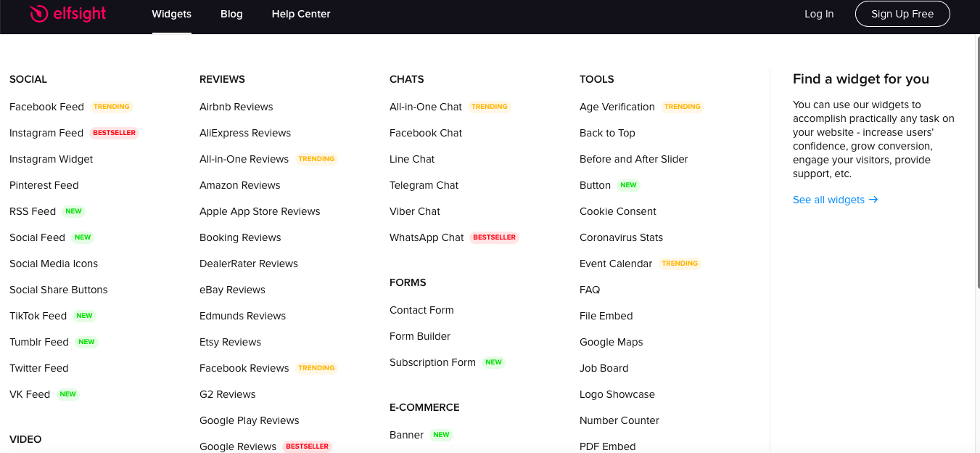The image size is (980, 453).
Task: Open Airbnb Reviews
Action: coord(236,107)
